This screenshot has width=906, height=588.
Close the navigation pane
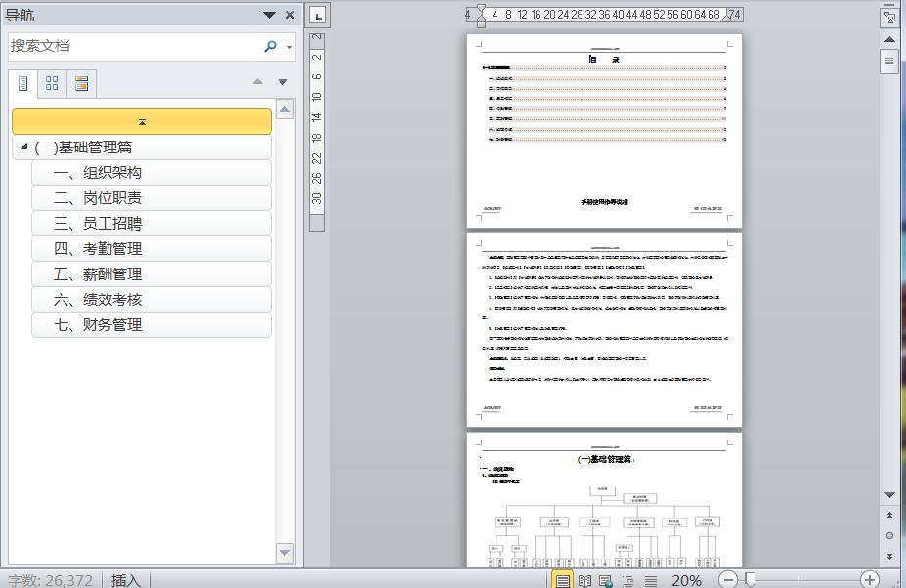[290, 15]
